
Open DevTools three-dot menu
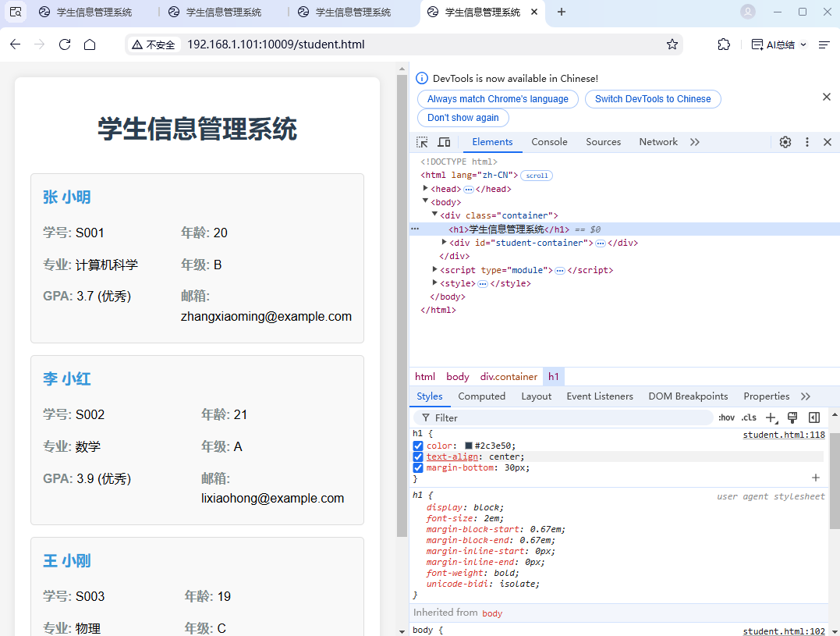click(806, 142)
